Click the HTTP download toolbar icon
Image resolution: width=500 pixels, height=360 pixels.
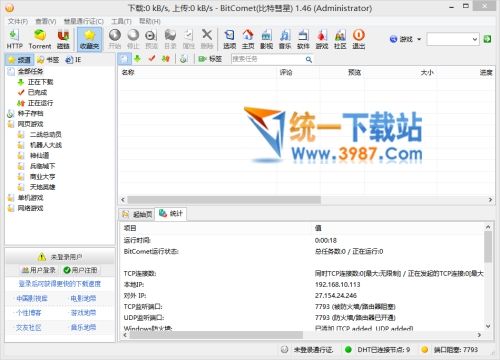click(14, 39)
